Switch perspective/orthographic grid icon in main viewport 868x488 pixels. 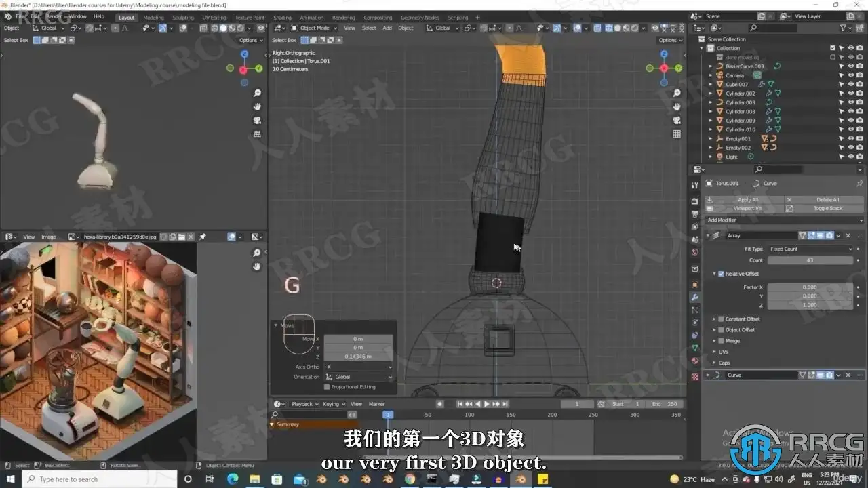[x=676, y=134]
